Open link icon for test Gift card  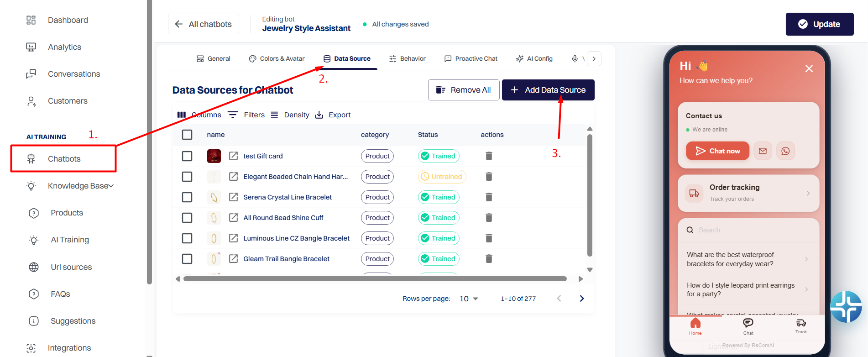point(233,156)
